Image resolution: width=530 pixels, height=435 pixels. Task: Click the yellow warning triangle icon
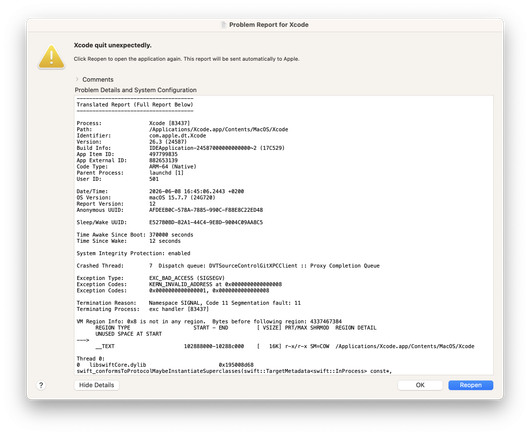point(51,57)
